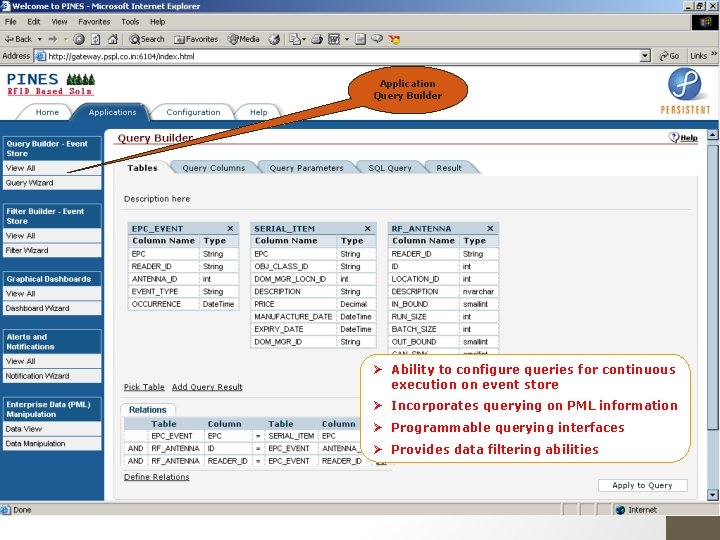
Task: Select the Applications tab
Action: (112, 112)
